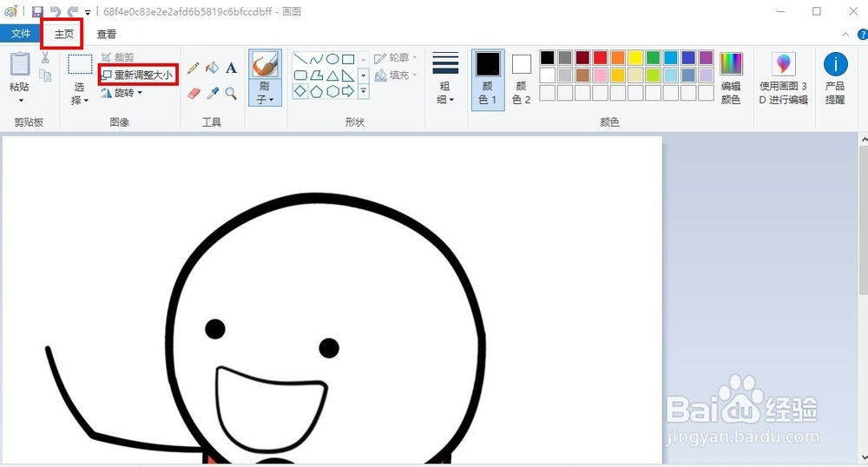The width and height of the screenshot is (868, 467).
Task: Select the Rounded rectangle shape
Action: click(x=300, y=76)
